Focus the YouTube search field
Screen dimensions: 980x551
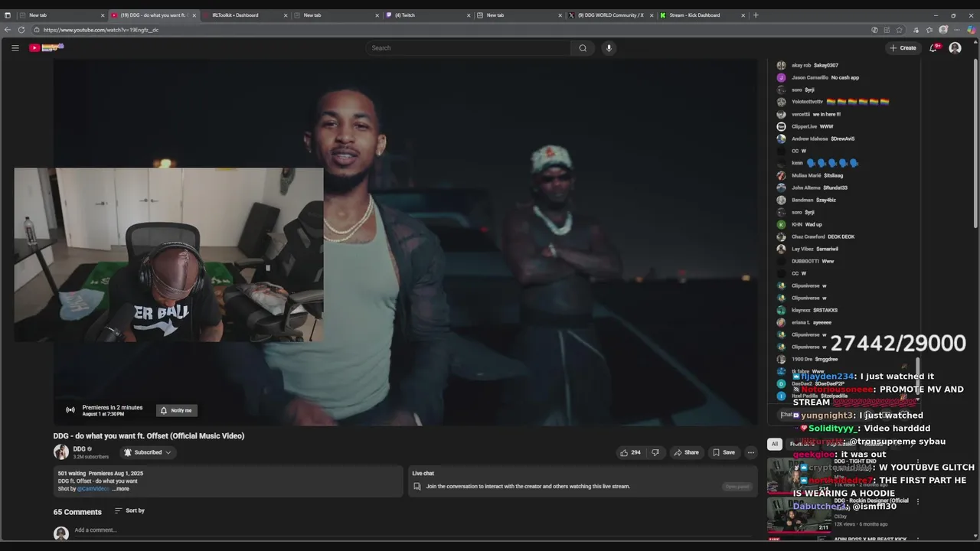pos(469,47)
